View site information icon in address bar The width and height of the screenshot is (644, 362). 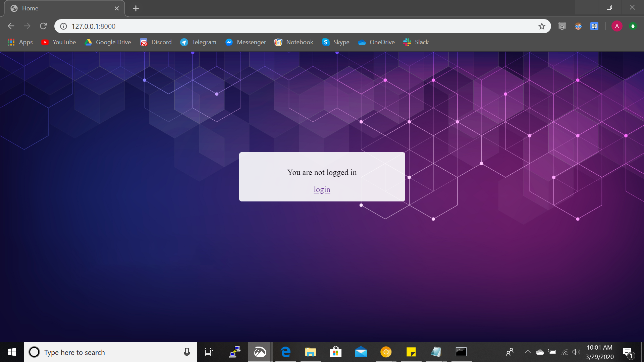(63, 26)
